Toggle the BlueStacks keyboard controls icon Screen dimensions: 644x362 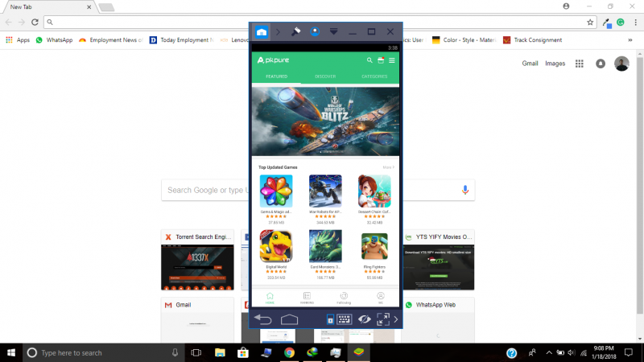[x=345, y=319]
